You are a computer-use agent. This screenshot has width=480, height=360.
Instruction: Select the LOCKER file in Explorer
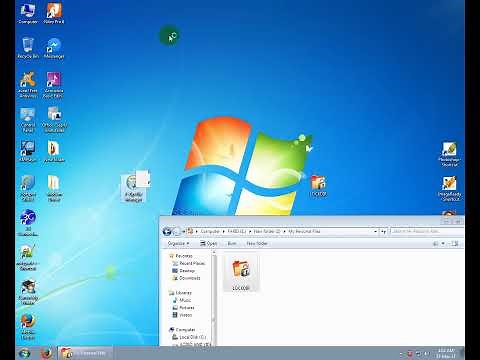(241, 273)
